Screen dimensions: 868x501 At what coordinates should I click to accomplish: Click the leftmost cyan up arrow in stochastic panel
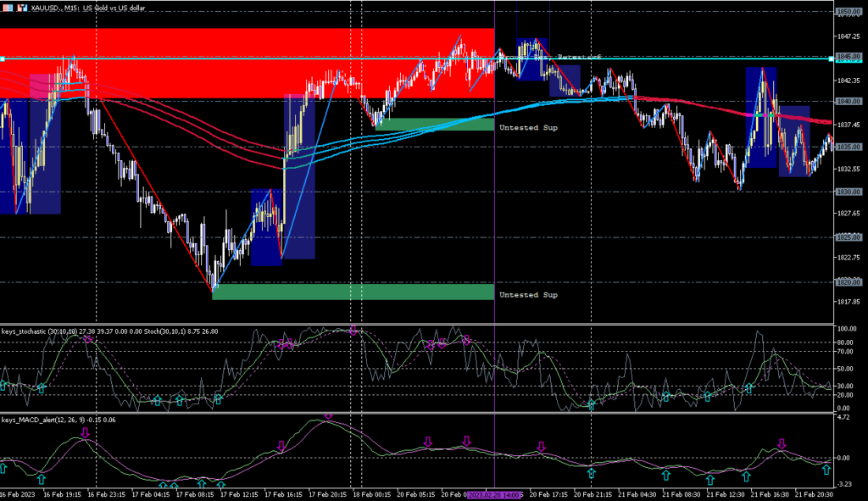3,386
